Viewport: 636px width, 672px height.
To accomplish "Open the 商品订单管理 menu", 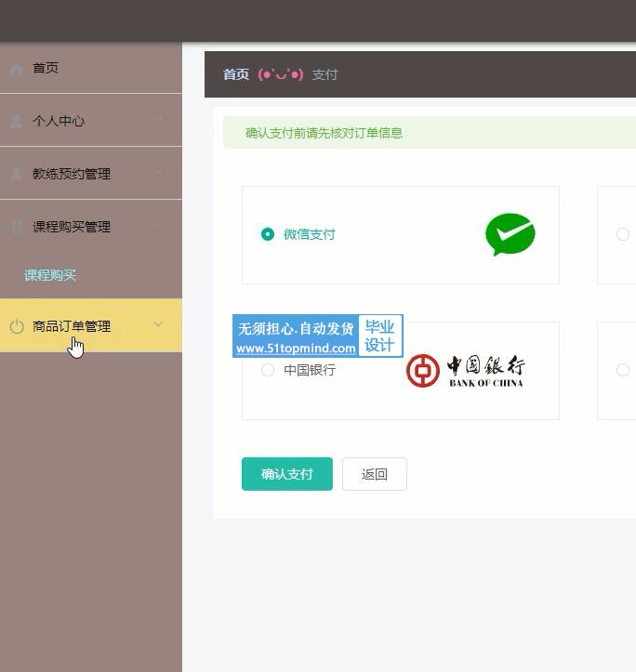I will (x=91, y=325).
